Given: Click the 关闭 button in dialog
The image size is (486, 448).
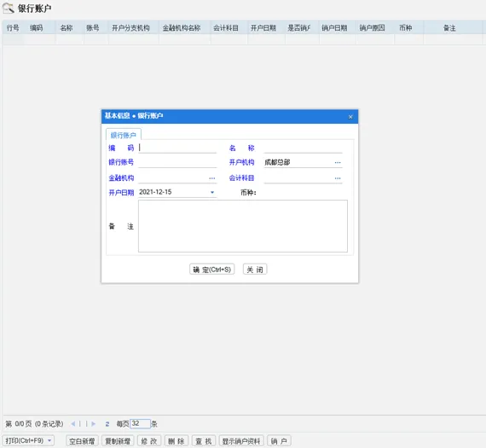Looking at the screenshot, I should click(255, 270).
